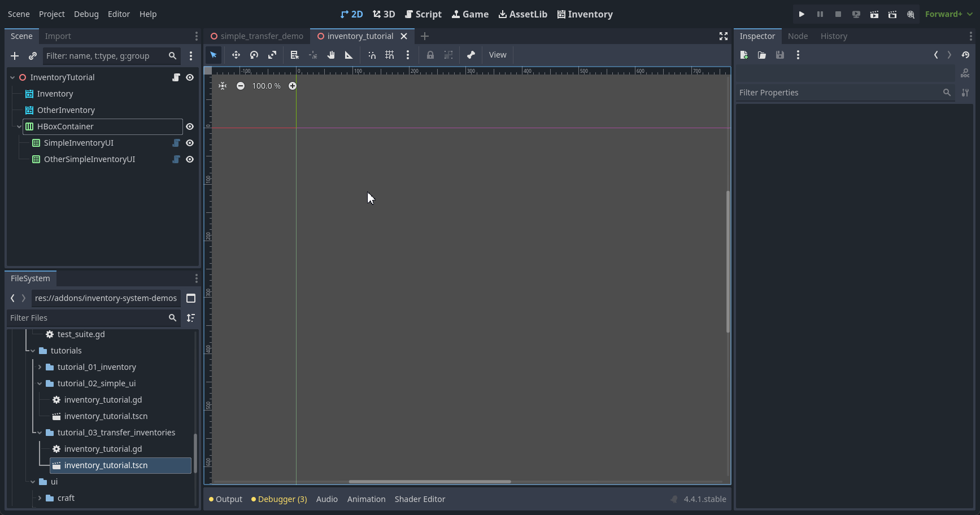Viewport: 980px width, 515px height.
Task: Open the Project menu
Action: pos(52,14)
